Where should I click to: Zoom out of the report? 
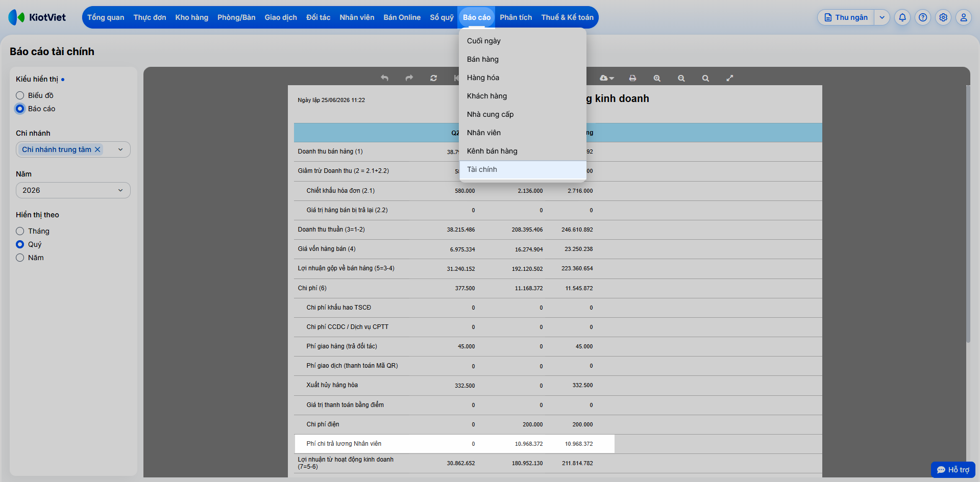(x=681, y=78)
